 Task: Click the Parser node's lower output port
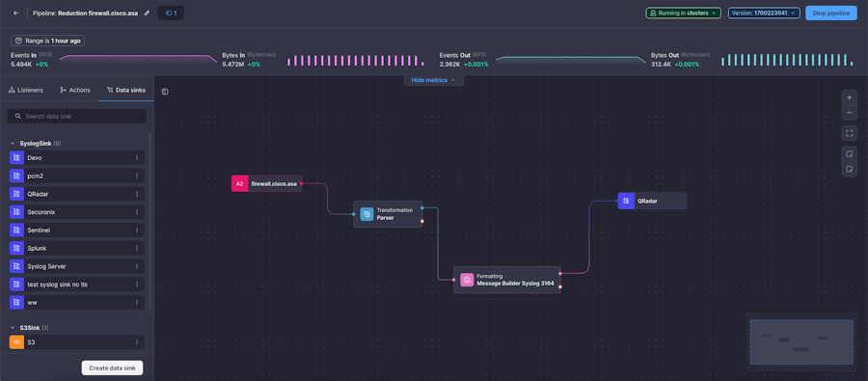422,222
